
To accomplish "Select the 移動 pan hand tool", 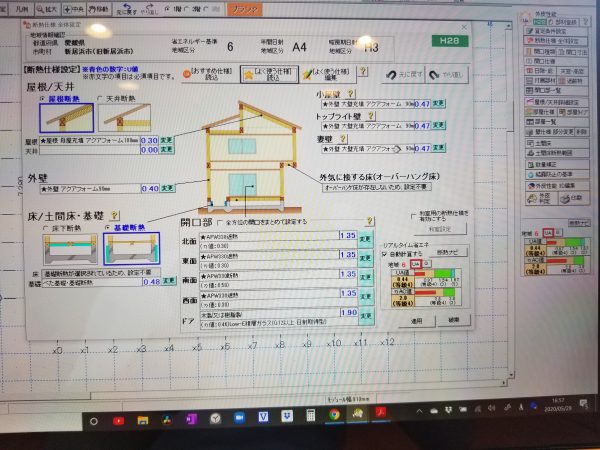I will (99, 8).
